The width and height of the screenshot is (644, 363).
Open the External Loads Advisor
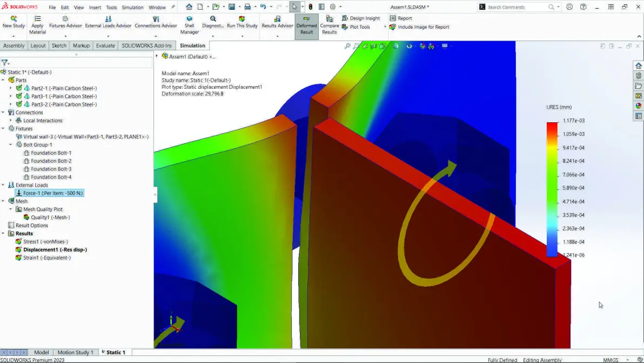108,22
